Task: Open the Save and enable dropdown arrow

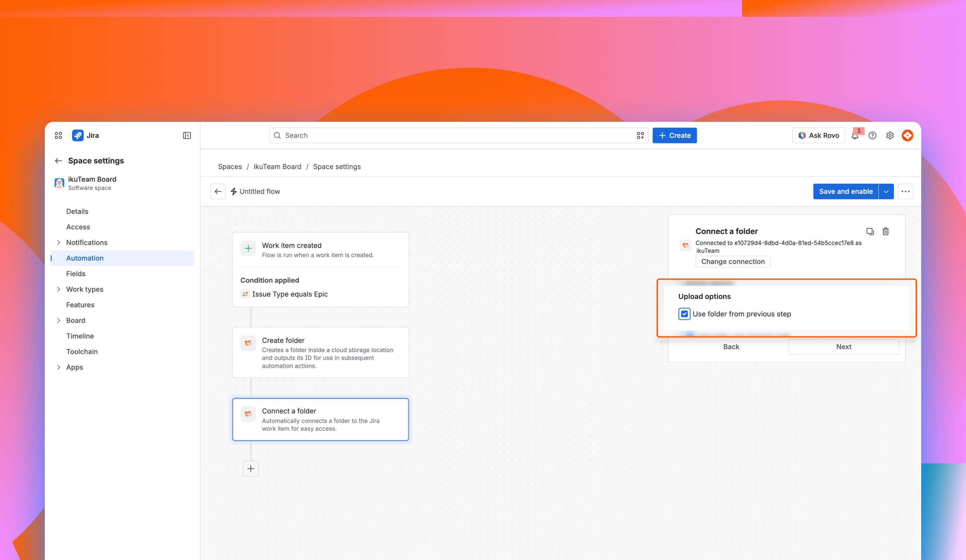Action: pyautogui.click(x=886, y=191)
